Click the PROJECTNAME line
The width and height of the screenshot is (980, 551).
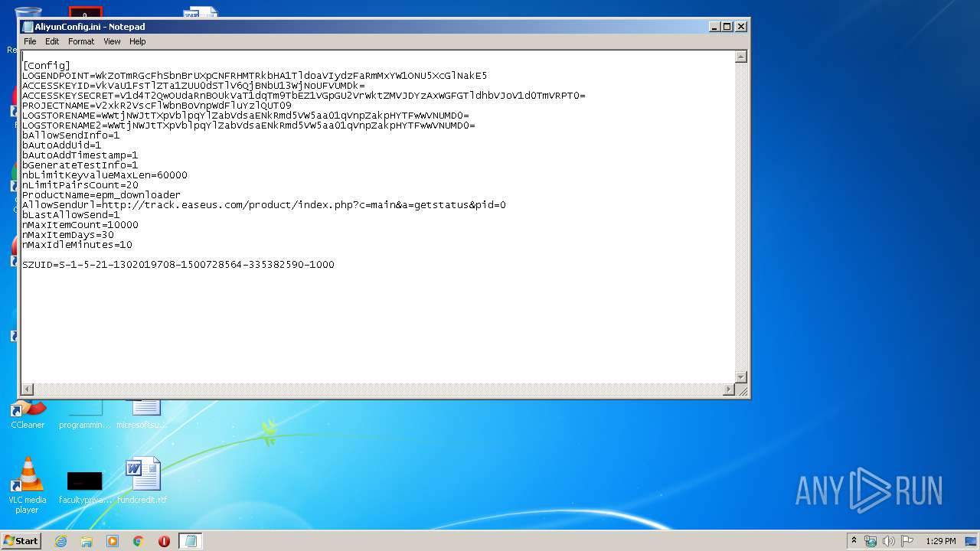(157, 106)
